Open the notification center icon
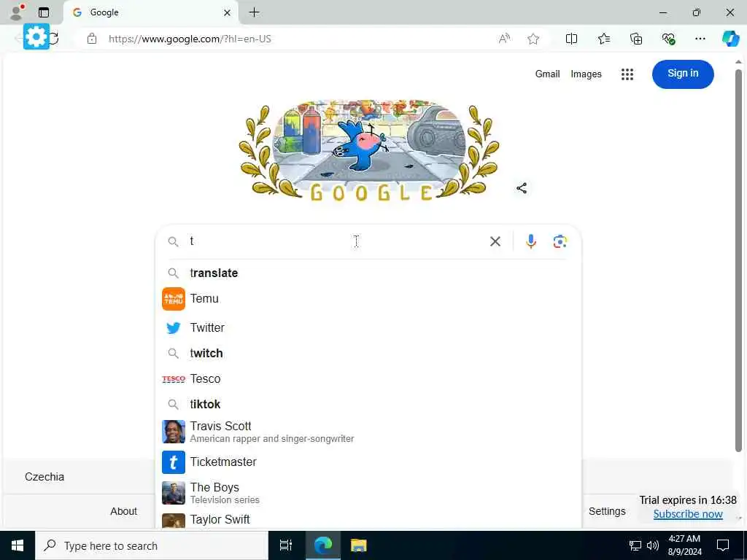This screenshot has height=560, width=747. click(723, 545)
